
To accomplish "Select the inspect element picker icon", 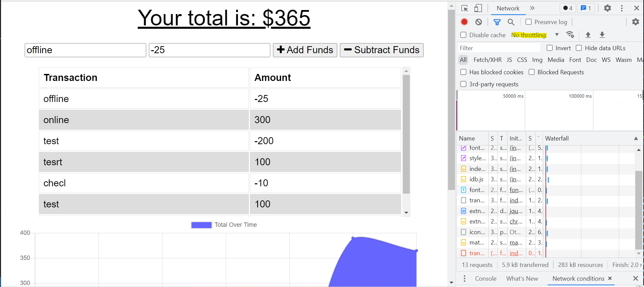I will point(464,8).
